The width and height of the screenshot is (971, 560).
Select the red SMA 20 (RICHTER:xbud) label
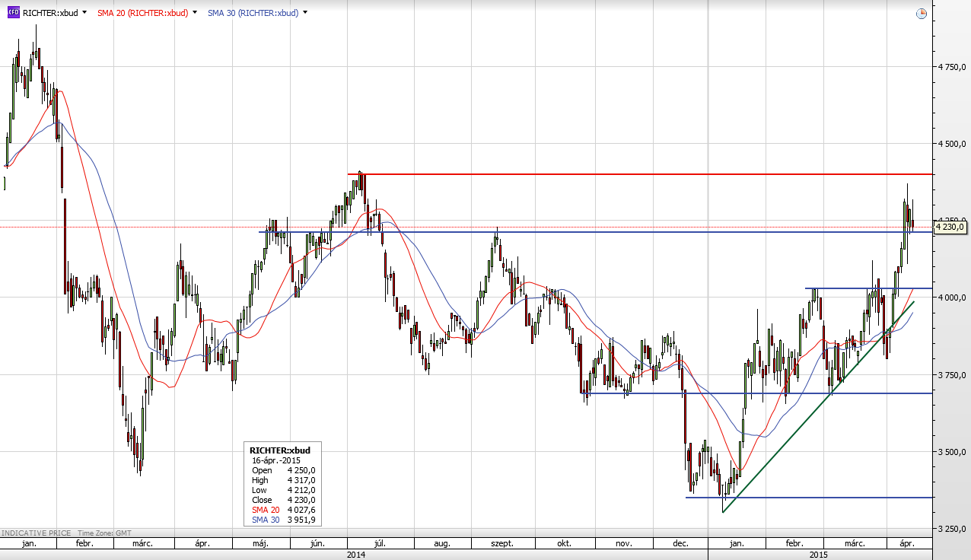pyautogui.click(x=142, y=13)
